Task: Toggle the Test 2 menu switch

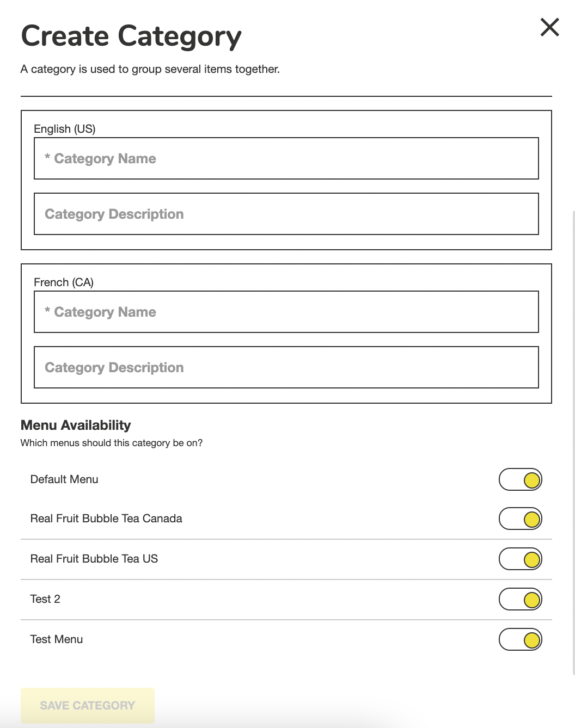Action: point(521,599)
